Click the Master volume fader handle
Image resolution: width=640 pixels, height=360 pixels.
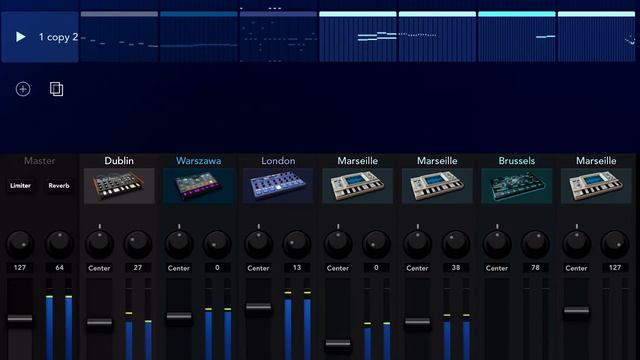coord(20,318)
